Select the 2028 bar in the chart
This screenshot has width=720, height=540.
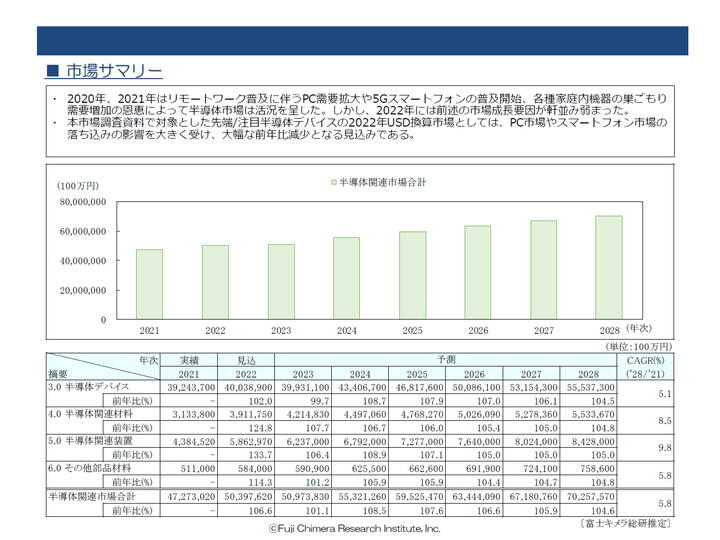609,267
